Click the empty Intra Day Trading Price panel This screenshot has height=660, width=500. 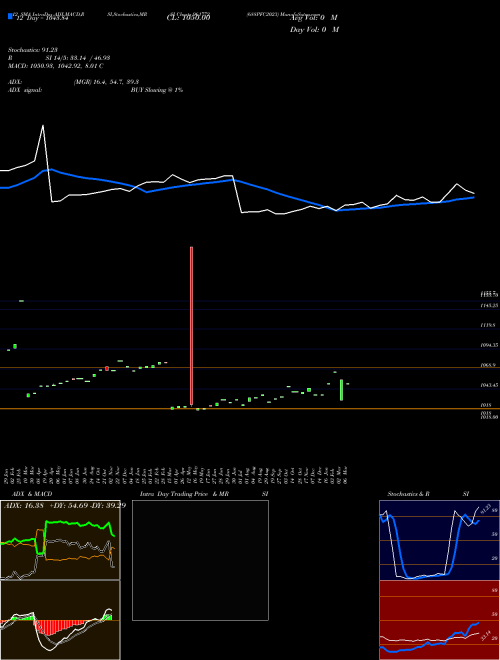point(200,560)
